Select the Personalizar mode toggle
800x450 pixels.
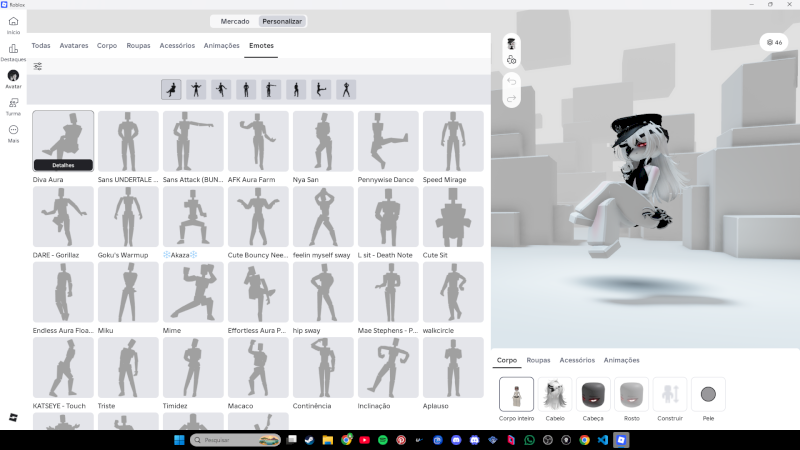pyautogui.click(x=282, y=21)
